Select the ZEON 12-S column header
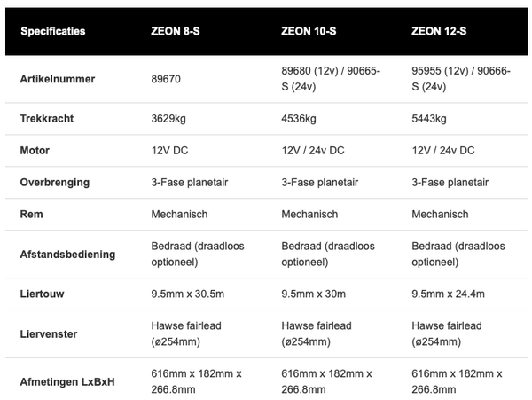 tap(439, 31)
